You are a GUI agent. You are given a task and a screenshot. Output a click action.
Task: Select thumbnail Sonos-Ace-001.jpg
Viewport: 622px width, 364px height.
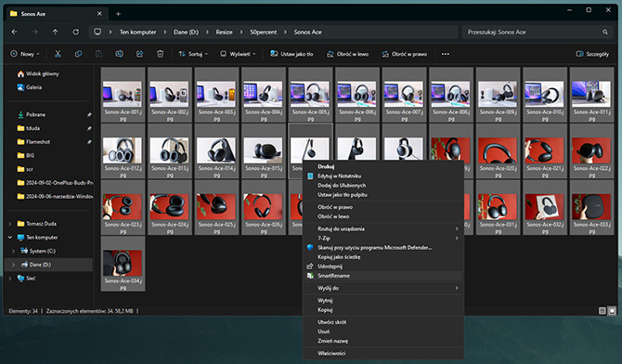(x=123, y=96)
